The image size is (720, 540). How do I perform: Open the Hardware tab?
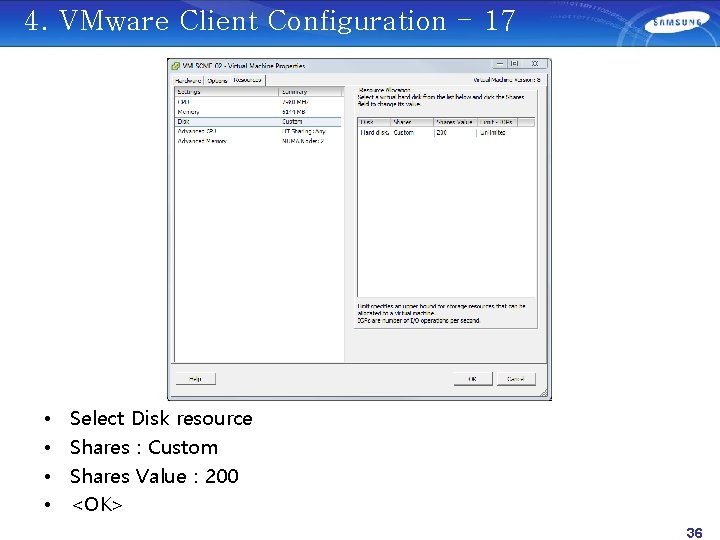[188, 80]
